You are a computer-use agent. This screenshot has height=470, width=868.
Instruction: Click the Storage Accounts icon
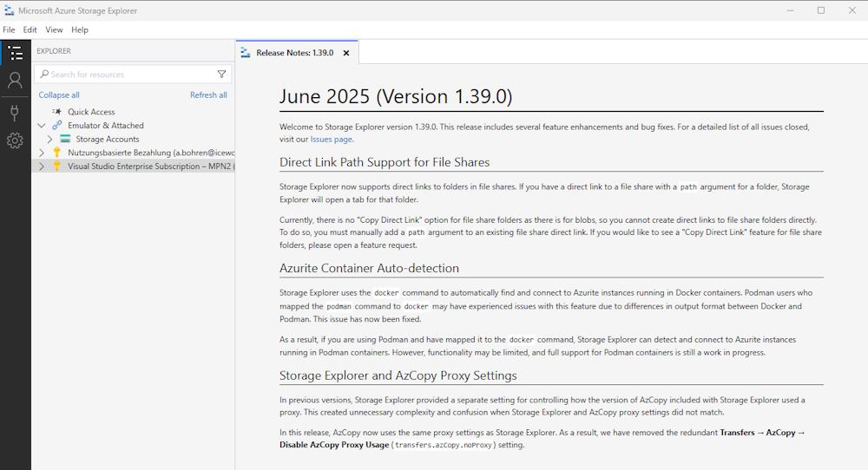click(x=65, y=139)
